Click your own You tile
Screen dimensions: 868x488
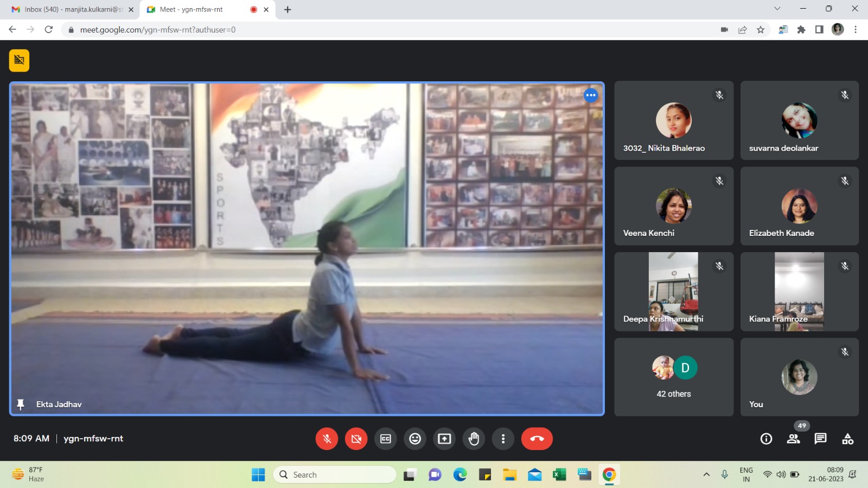799,377
